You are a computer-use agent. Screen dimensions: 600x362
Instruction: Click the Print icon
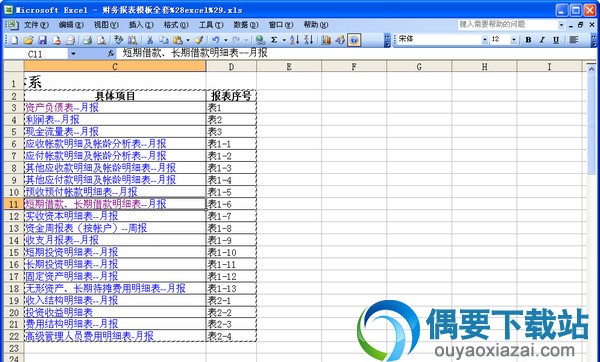(87, 40)
